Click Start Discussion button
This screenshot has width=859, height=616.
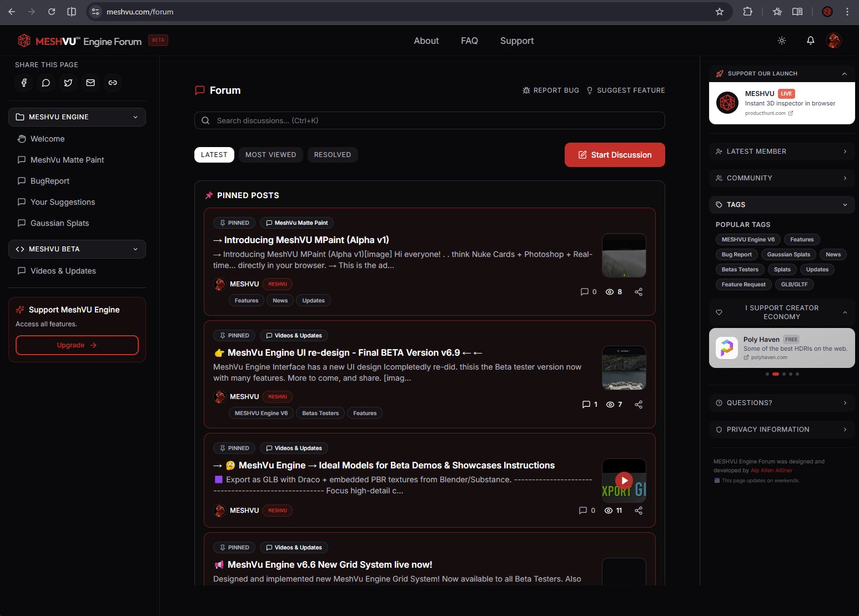[x=615, y=155]
